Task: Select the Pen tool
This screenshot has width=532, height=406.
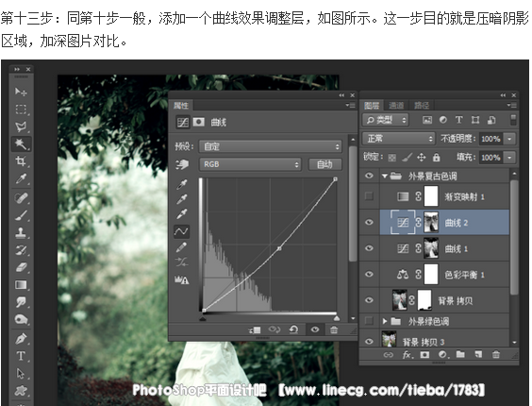Action: click(21, 339)
